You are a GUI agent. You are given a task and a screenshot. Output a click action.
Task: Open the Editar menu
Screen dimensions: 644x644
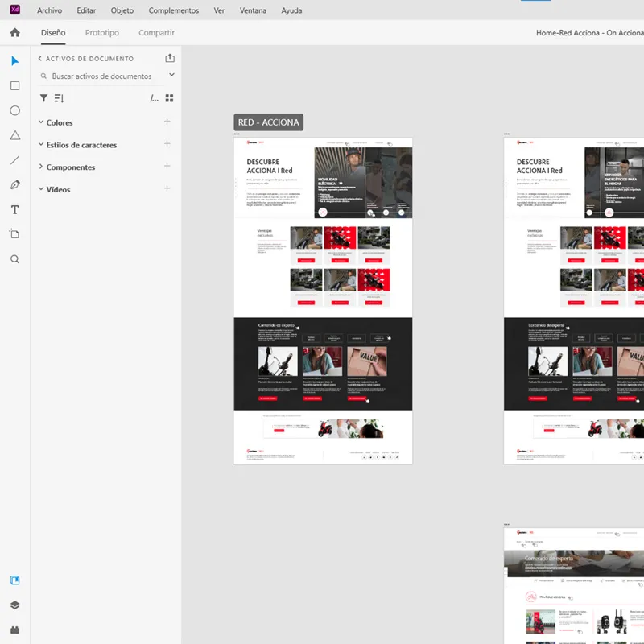coord(86,10)
